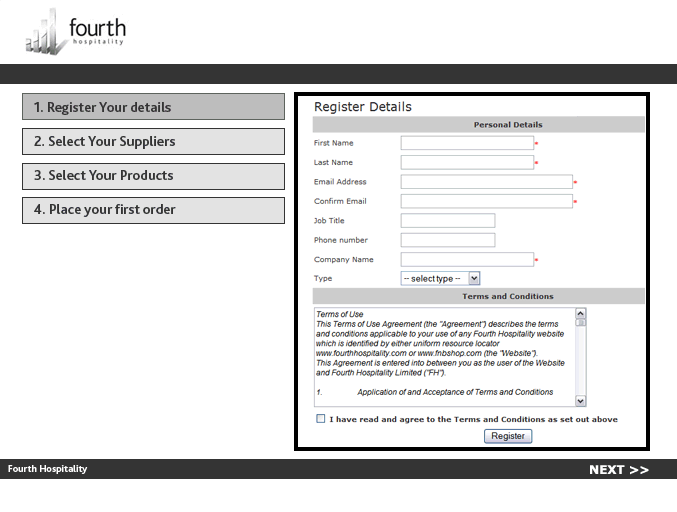This screenshot has width=677, height=512.
Task: Click the First Name input field
Action: click(467, 143)
